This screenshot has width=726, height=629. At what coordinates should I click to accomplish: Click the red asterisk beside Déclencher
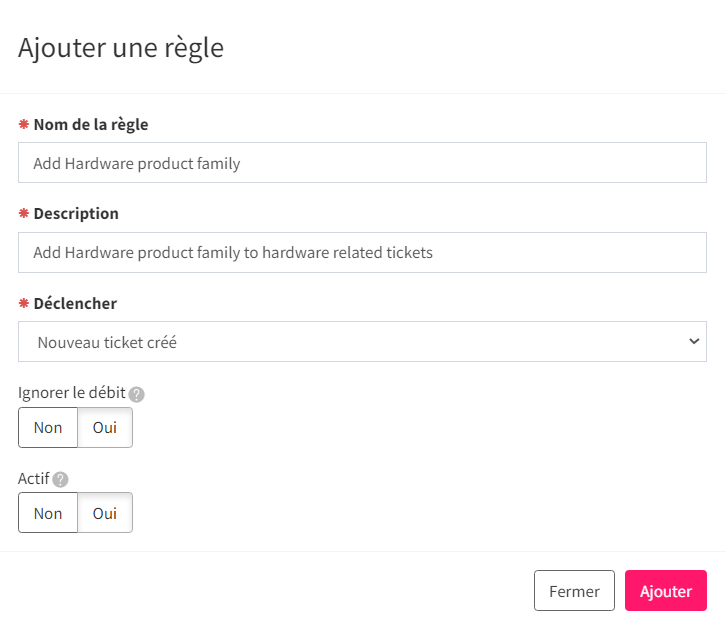[24, 303]
